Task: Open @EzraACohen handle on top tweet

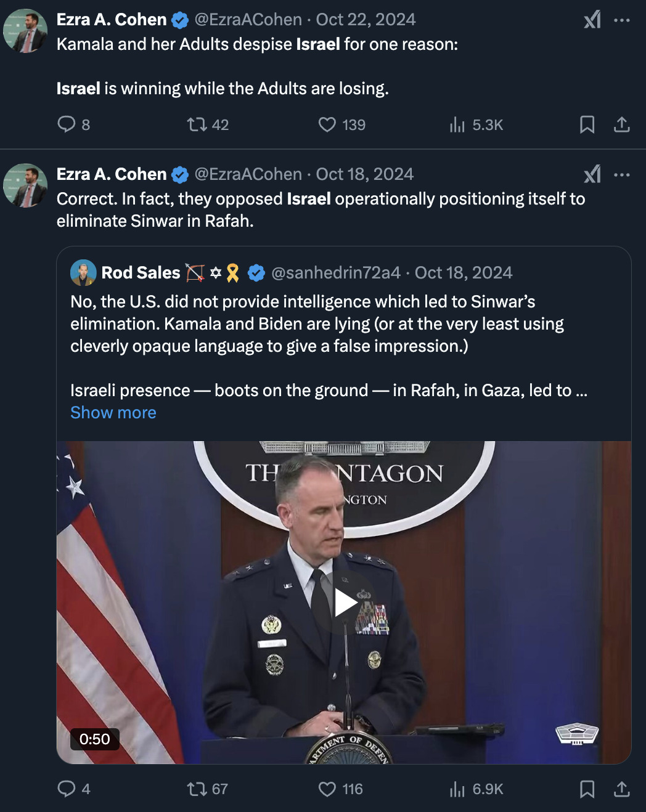Action: point(248,20)
